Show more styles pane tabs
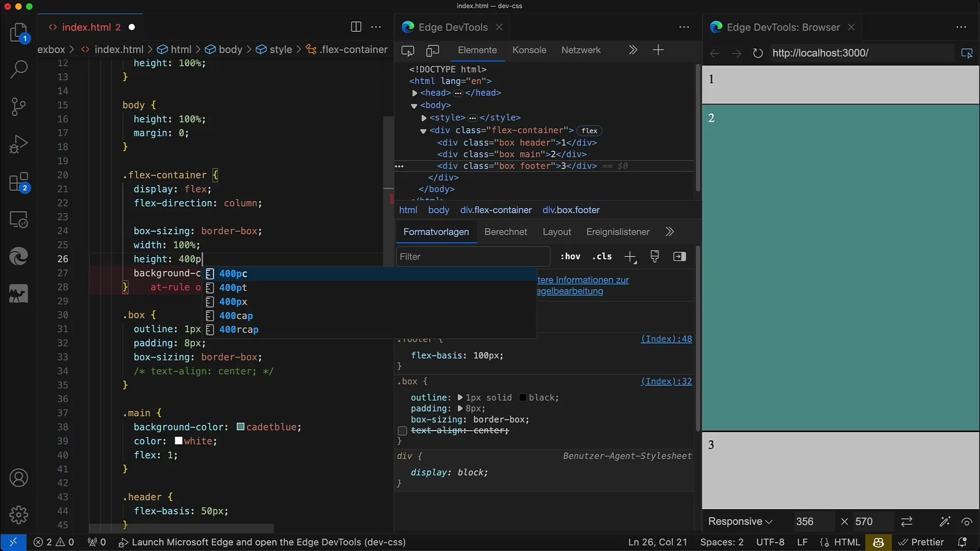This screenshot has width=980, height=551. point(670,232)
